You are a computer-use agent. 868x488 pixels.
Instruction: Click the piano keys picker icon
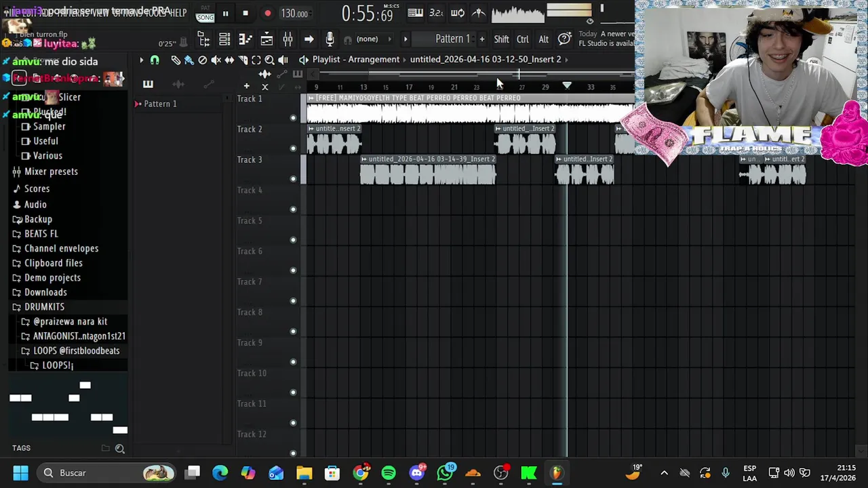pos(148,84)
